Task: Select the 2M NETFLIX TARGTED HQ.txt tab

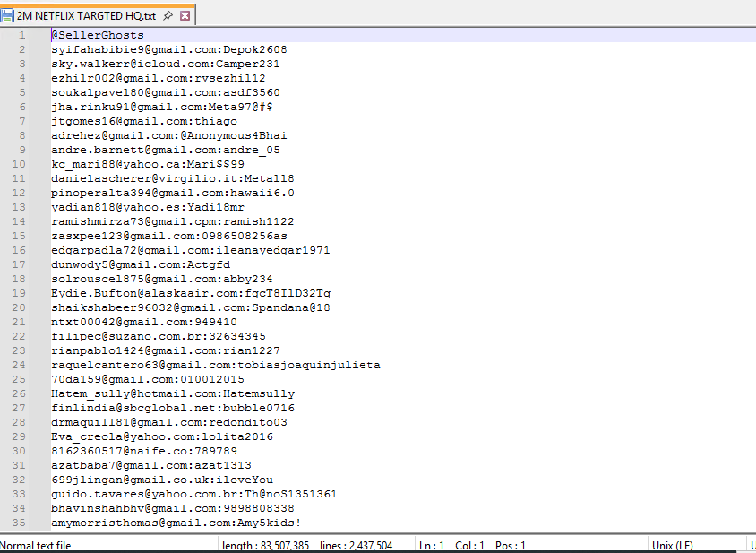Action: pos(86,15)
